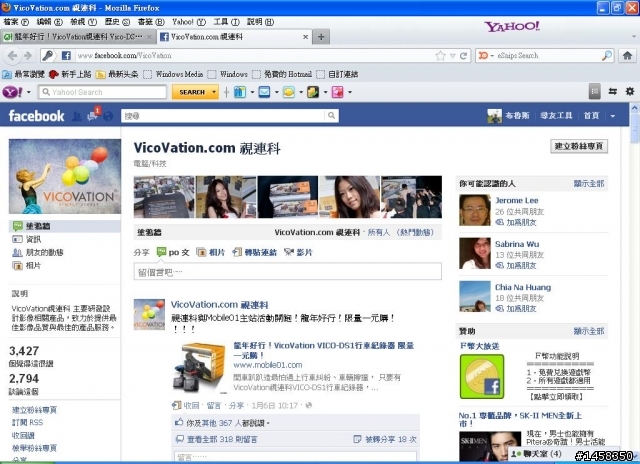Click Facebook search magnifier button

click(x=331, y=116)
